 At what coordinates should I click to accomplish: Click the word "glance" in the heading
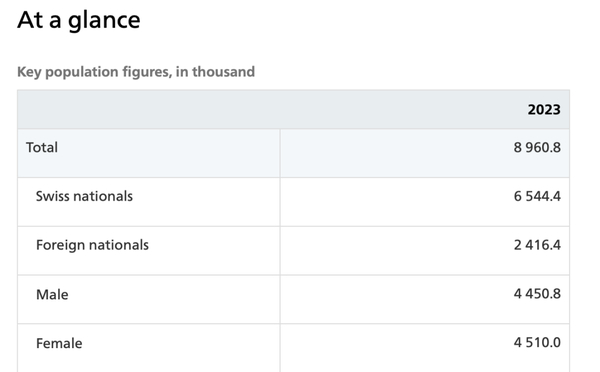104,21
